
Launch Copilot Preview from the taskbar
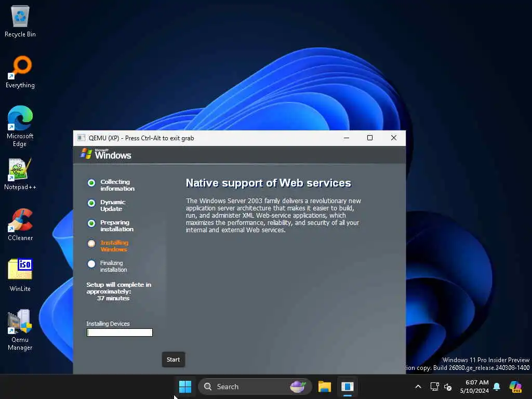[515, 387]
